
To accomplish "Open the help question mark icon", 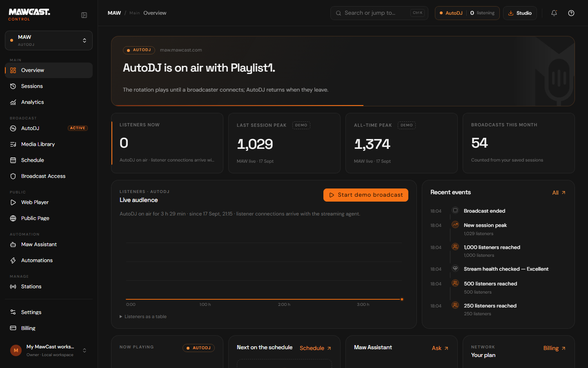I will coord(571,13).
